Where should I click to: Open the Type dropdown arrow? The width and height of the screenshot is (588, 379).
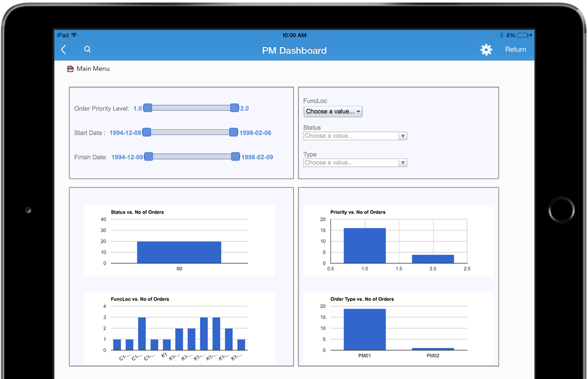click(x=403, y=163)
